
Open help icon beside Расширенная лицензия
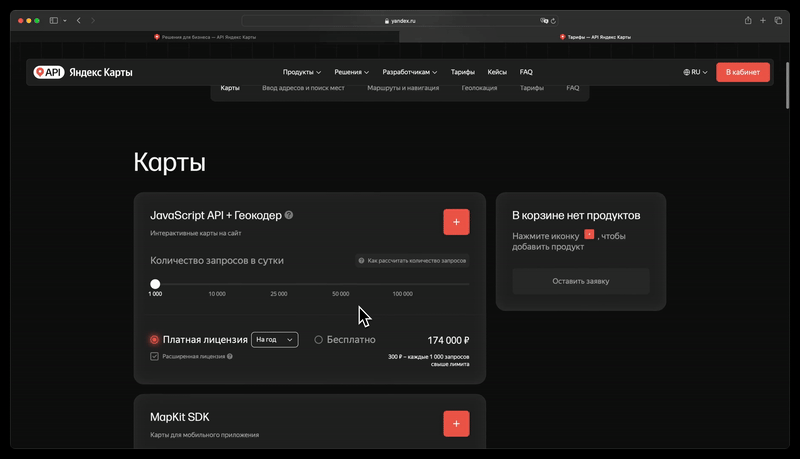point(230,356)
